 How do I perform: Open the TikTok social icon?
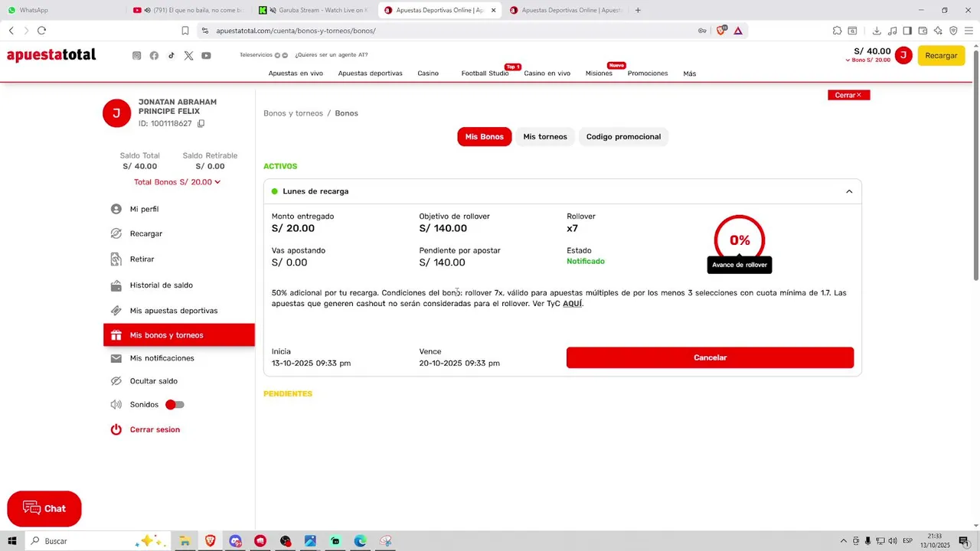(x=171, y=56)
